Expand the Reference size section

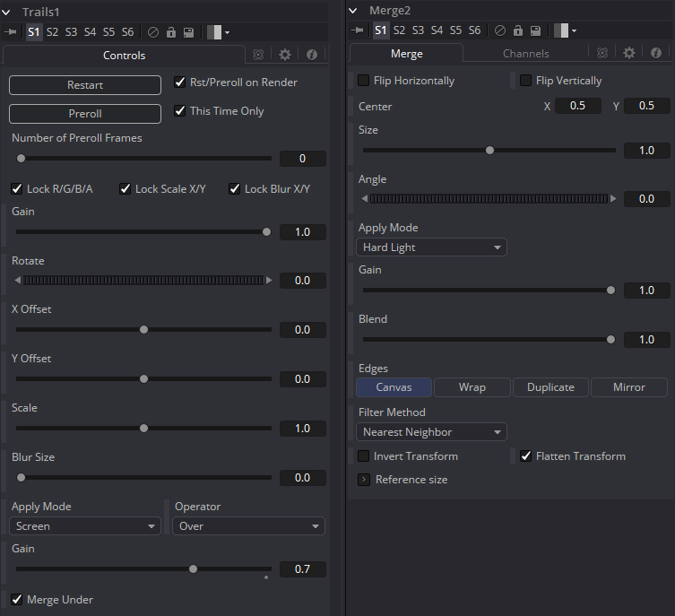364,480
